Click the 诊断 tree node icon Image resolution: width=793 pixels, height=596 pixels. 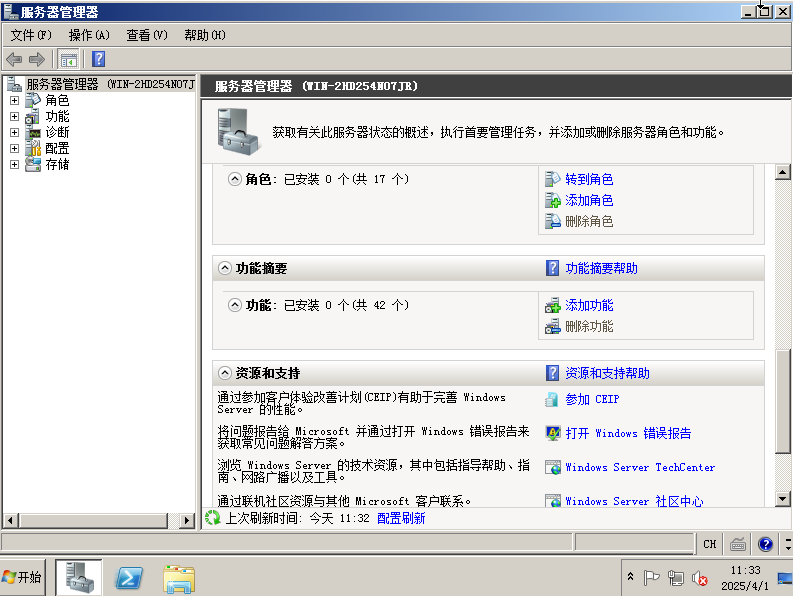click(33, 133)
